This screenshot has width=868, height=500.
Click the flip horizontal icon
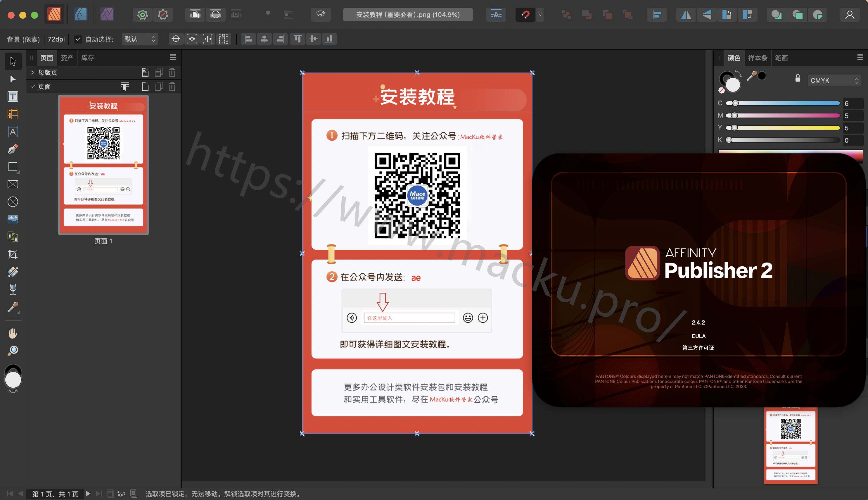(x=686, y=15)
